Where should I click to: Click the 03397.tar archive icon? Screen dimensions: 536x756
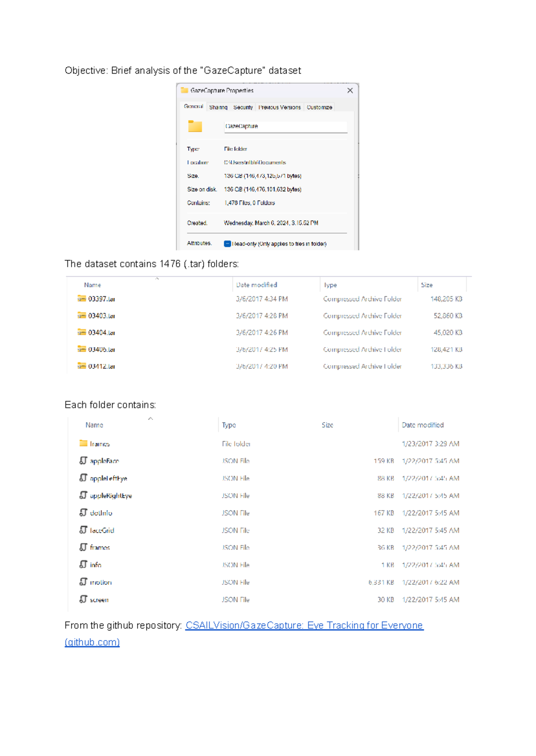pos(82,299)
